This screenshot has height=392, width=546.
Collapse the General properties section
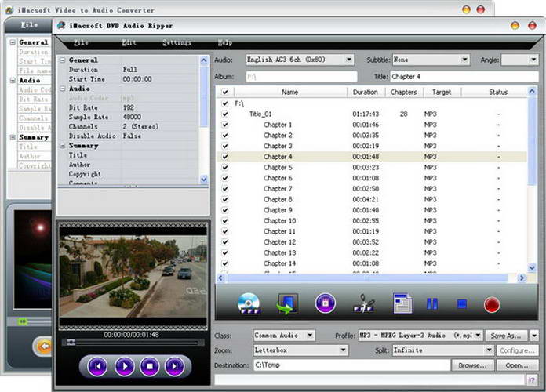62,60
